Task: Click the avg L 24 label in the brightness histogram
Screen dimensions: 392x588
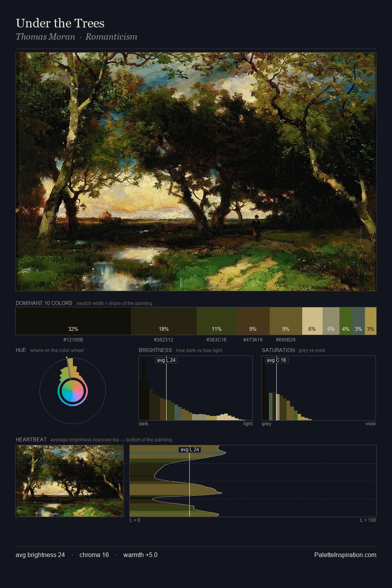Action: 167,360
